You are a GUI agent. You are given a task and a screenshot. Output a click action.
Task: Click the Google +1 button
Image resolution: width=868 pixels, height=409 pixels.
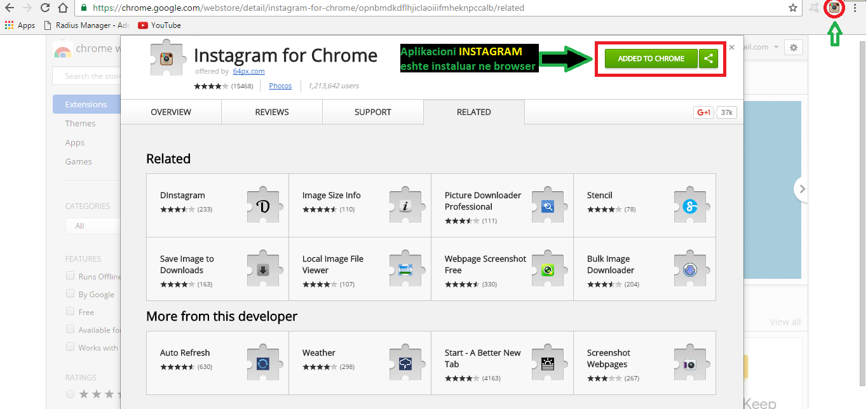coord(704,112)
